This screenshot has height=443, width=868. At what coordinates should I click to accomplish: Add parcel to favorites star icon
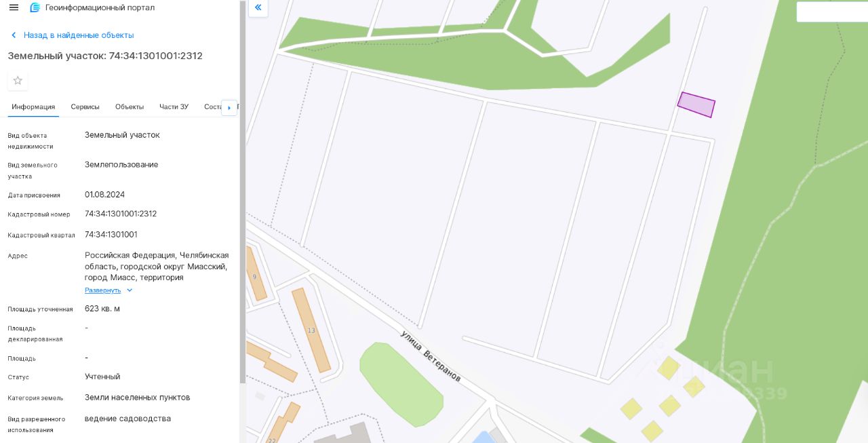pyautogui.click(x=18, y=80)
